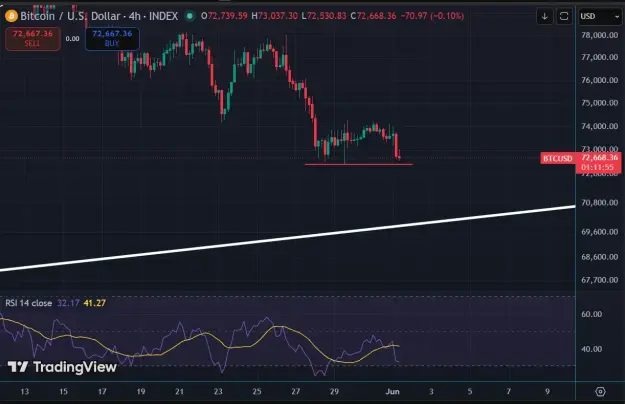Click the white ascending trendline
The width and height of the screenshot is (625, 404).
(287, 239)
